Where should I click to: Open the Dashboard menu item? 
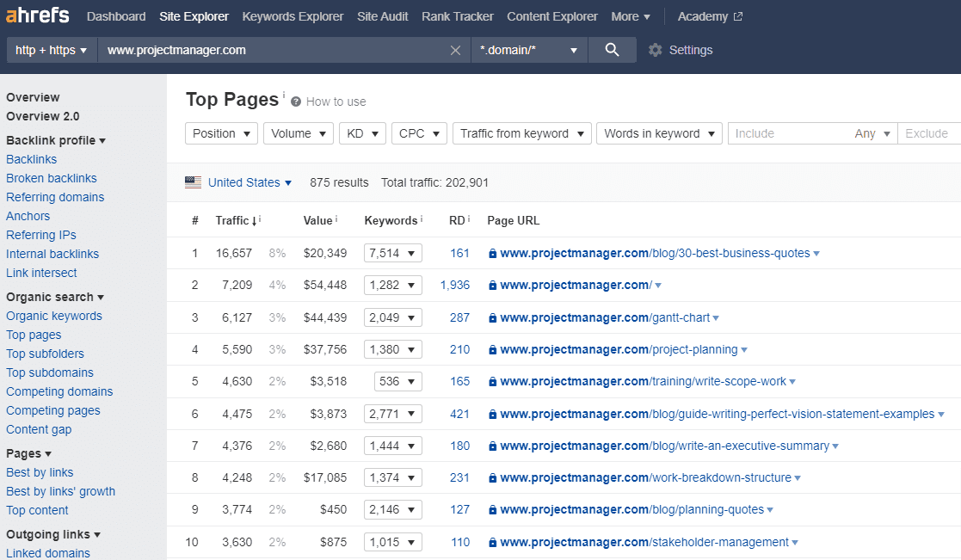(x=116, y=16)
